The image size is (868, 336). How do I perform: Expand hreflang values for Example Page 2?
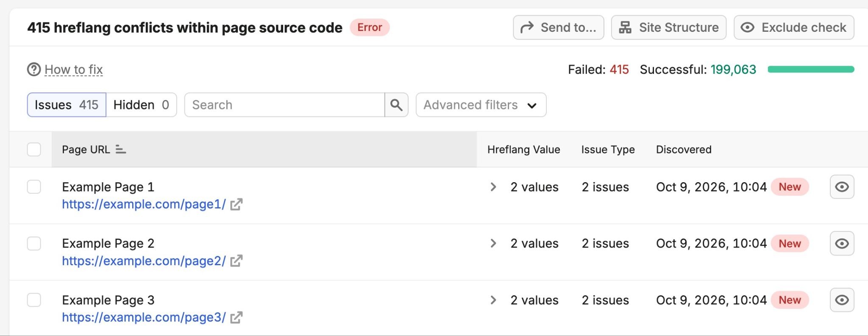(x=493, y=244)
